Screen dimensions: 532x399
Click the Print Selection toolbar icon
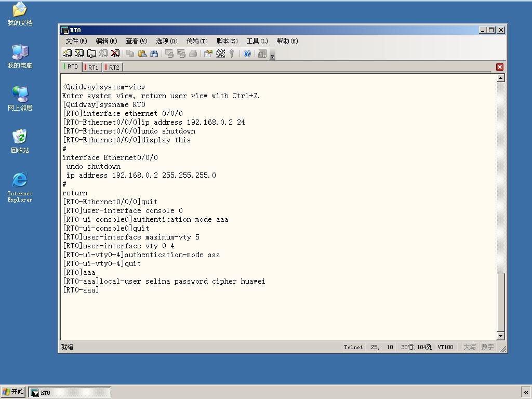[x=181, y=54]
